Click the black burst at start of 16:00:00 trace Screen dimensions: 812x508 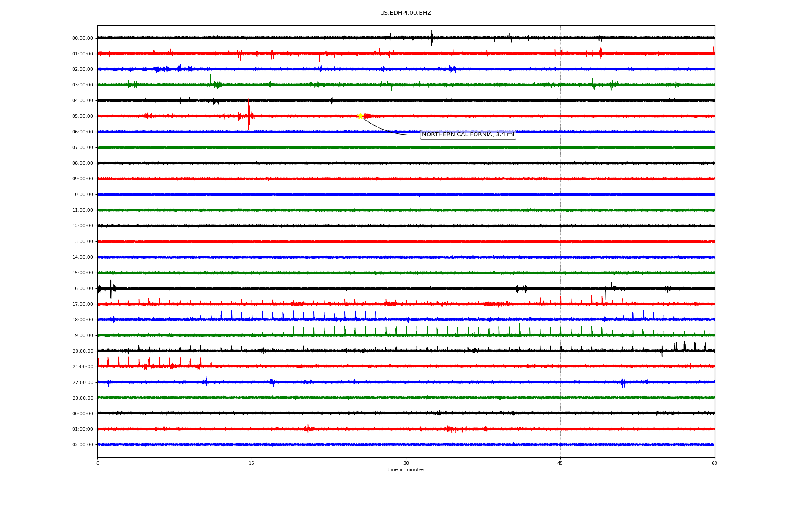111,288
